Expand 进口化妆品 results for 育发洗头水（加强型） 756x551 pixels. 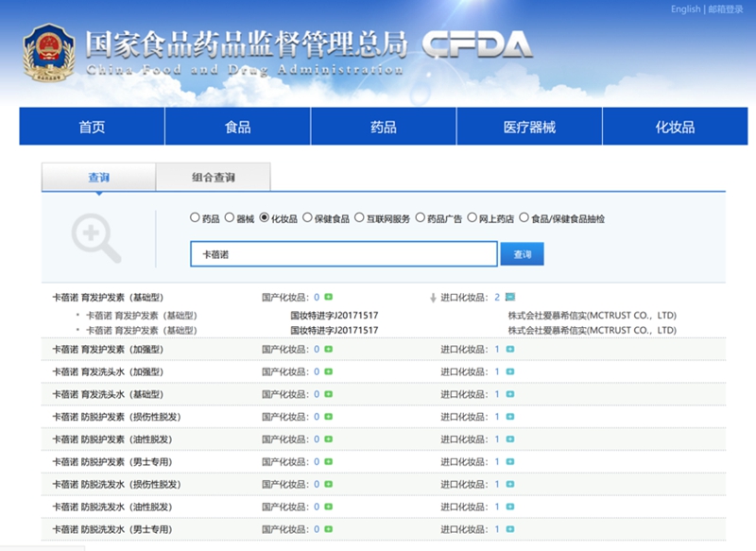pyautogui.click(x=510, y=371)
